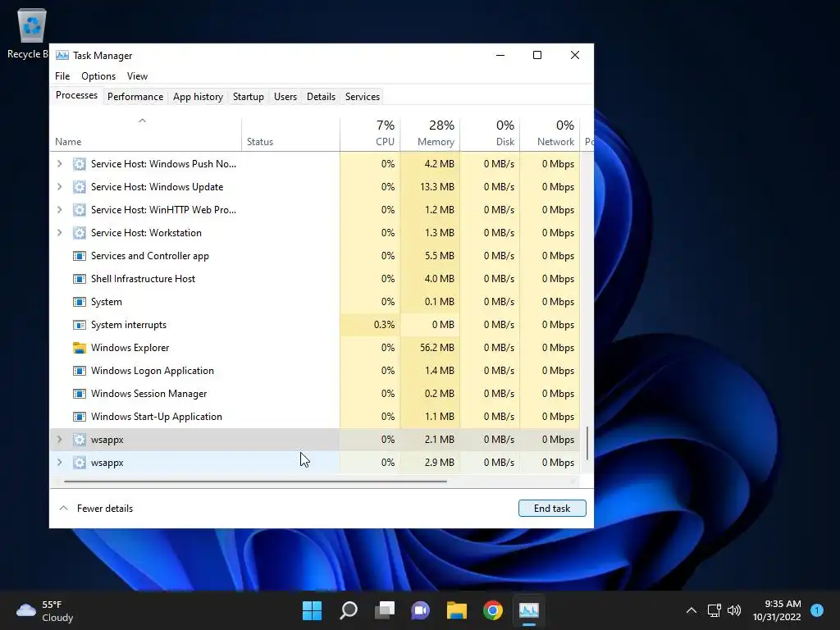The height and width of the screenshot is (630, 840).
Task: Click the End task button
Action: point(552,509)
